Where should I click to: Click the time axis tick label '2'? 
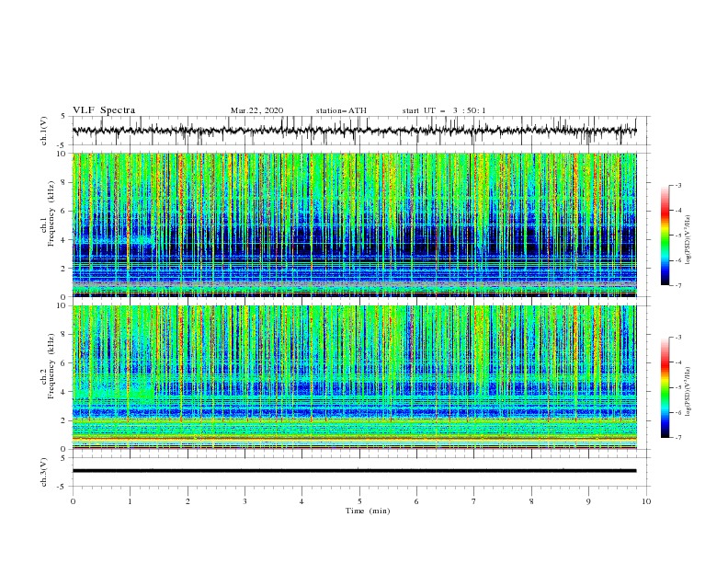pos(188,501)
